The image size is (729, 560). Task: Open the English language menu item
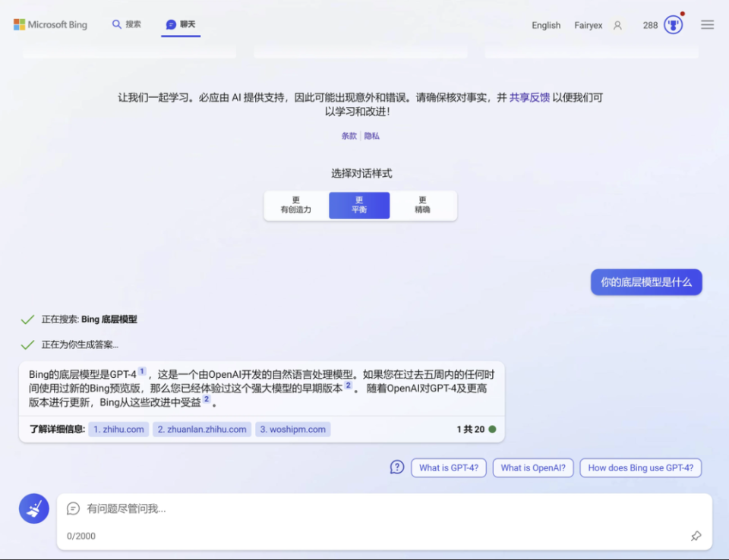pyautogui.click(x=546, y=24)
